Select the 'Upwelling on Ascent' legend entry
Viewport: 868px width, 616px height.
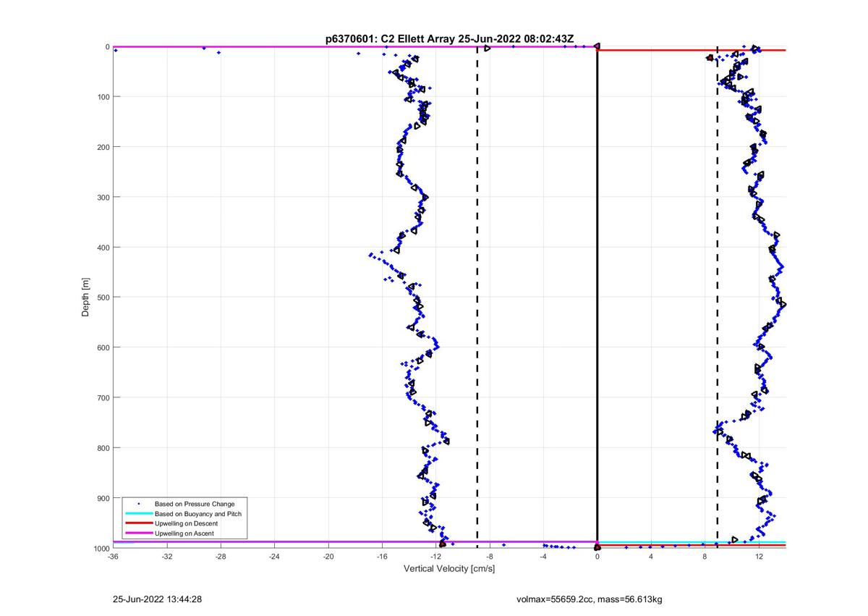click(184, 533)
